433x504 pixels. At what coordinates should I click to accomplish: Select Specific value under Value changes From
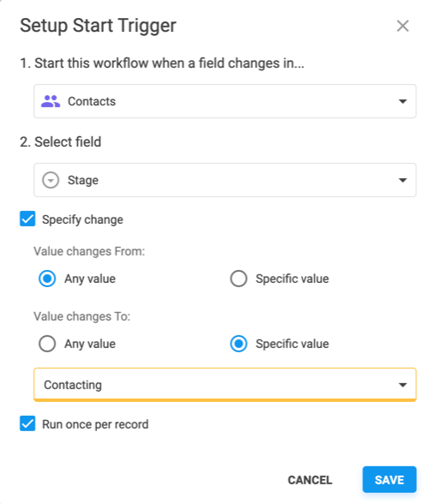coord(238,279)
